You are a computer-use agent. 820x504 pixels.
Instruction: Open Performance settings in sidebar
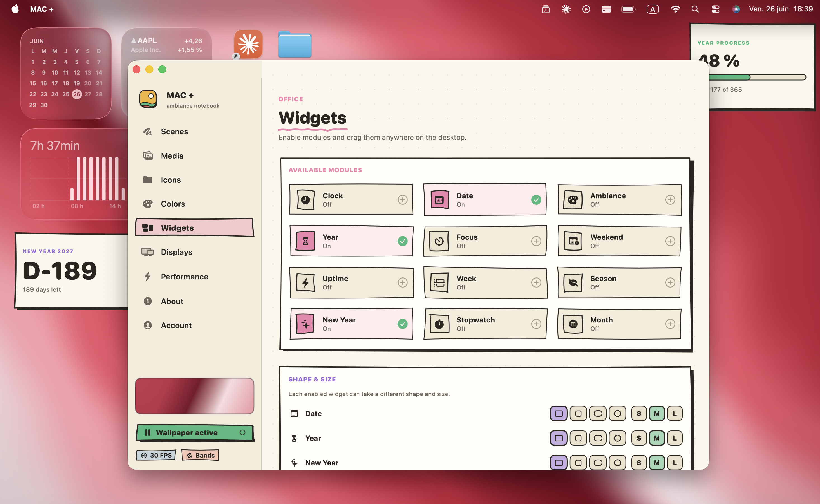click(x=194, y=276)
